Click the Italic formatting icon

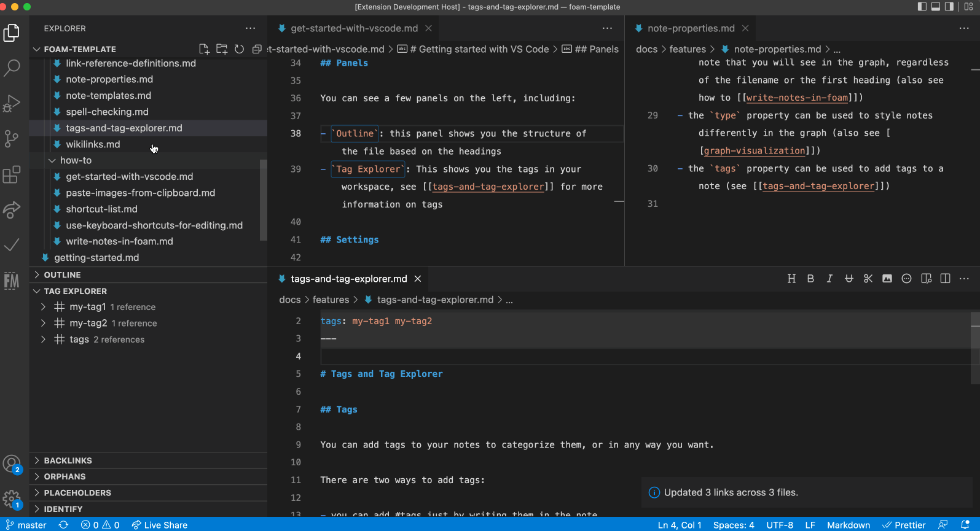tap(829, 279)
